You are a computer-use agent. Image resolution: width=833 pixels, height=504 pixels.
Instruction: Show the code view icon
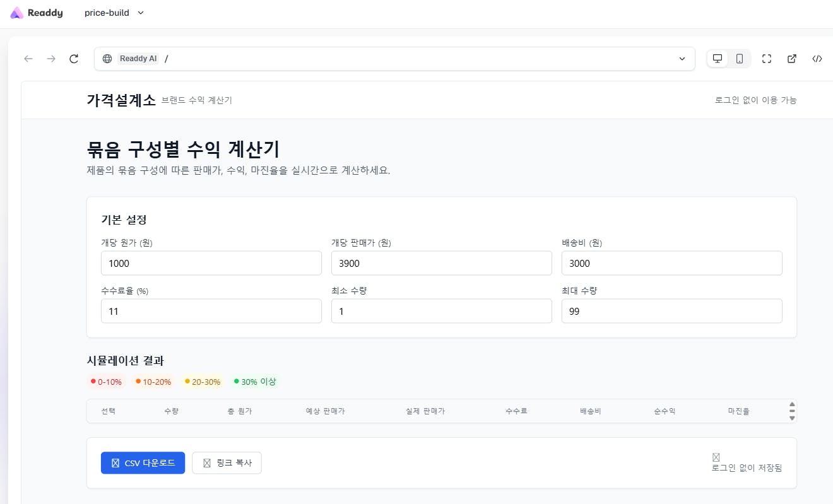pyautogui.click(x=817, y=59)
